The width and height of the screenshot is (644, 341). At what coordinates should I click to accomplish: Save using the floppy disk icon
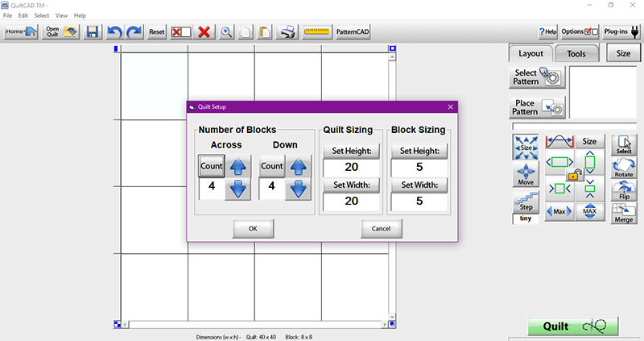tap(92, 32)
